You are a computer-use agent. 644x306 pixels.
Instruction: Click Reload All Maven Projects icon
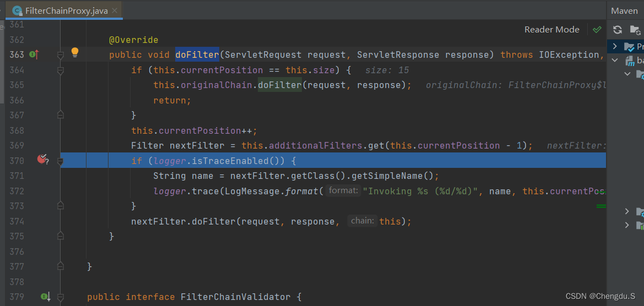tap(618, 30)
